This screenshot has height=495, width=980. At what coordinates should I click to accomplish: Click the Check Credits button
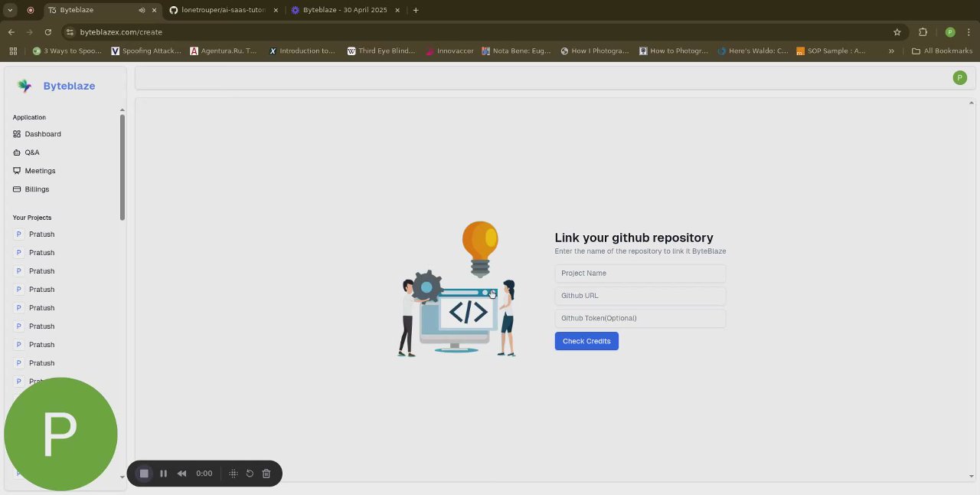point(586,341)
